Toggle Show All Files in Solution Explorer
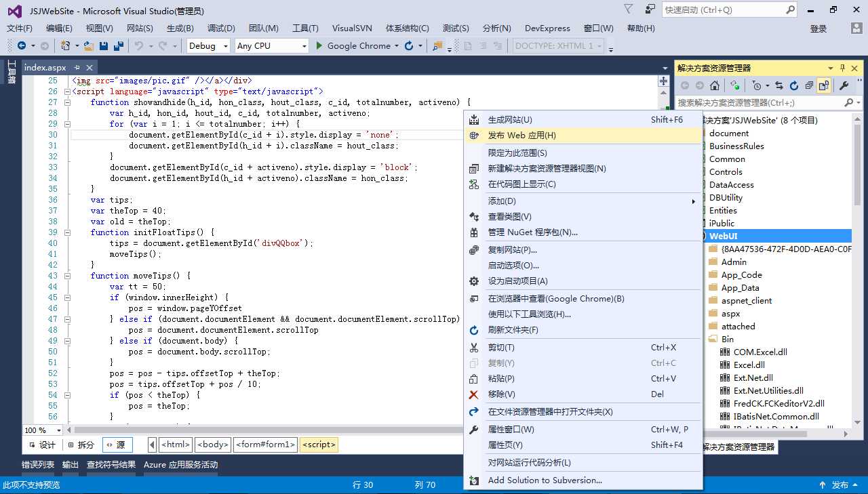 point(824,85)
